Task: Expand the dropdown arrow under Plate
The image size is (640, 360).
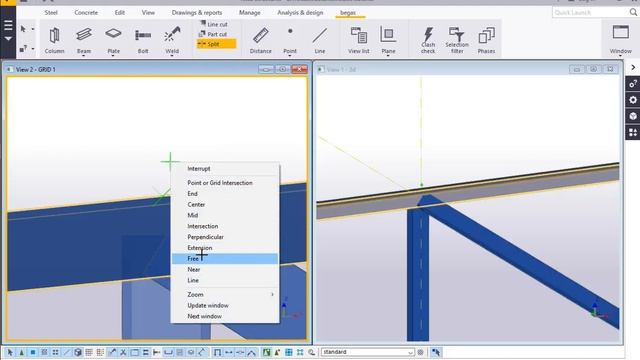Action: (113, 55)
